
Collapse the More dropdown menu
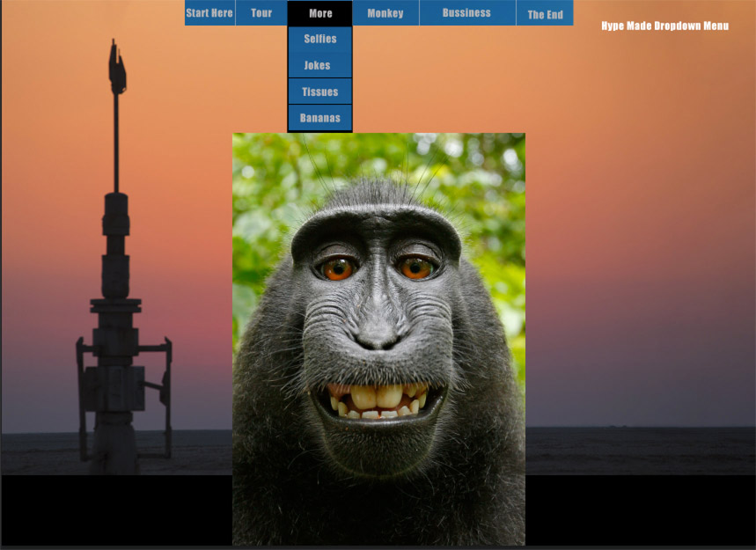320,13
